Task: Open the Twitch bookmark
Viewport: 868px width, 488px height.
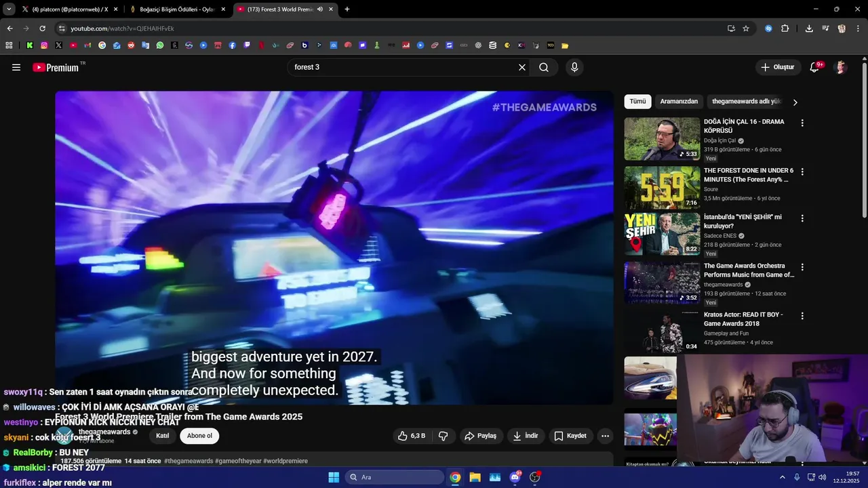Action: click(x=247, y=45)
